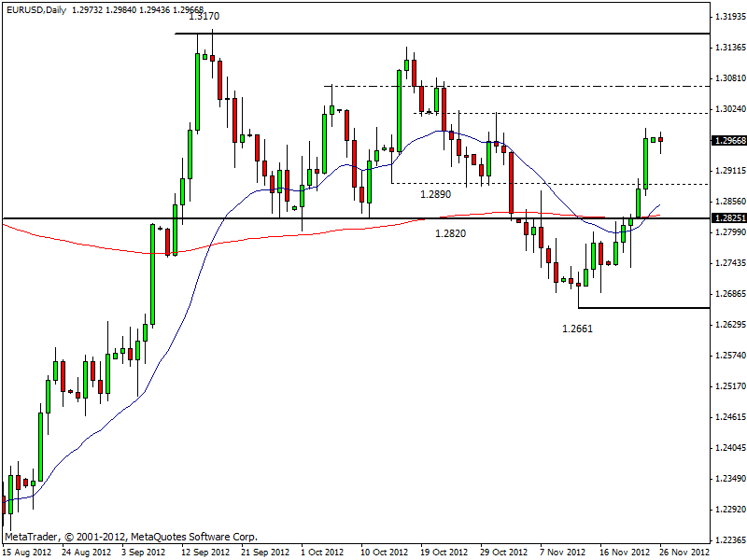Click the 1.2661 low label
Screen dimensions: 747x560
tap(576, 328)
